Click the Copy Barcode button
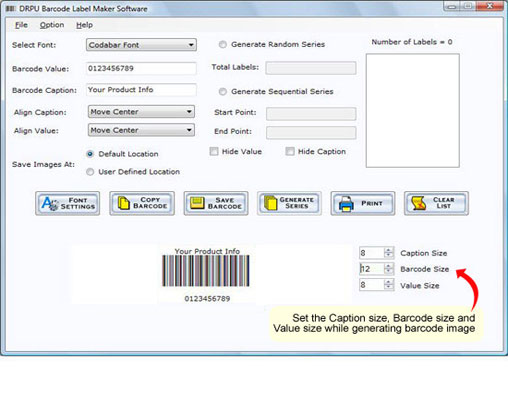Image resolution: width=508 pixels, height=398 pixels. pos(142,203)
